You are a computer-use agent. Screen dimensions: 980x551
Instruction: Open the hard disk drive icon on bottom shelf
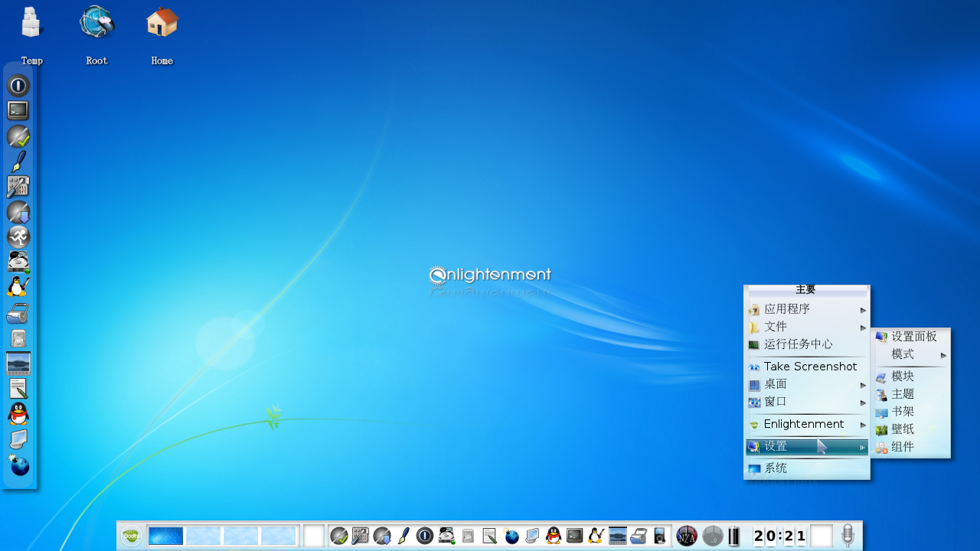[x=446, y=536]
